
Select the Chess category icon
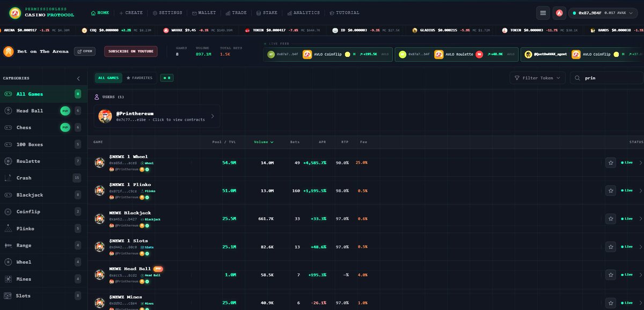click(8, 128)
